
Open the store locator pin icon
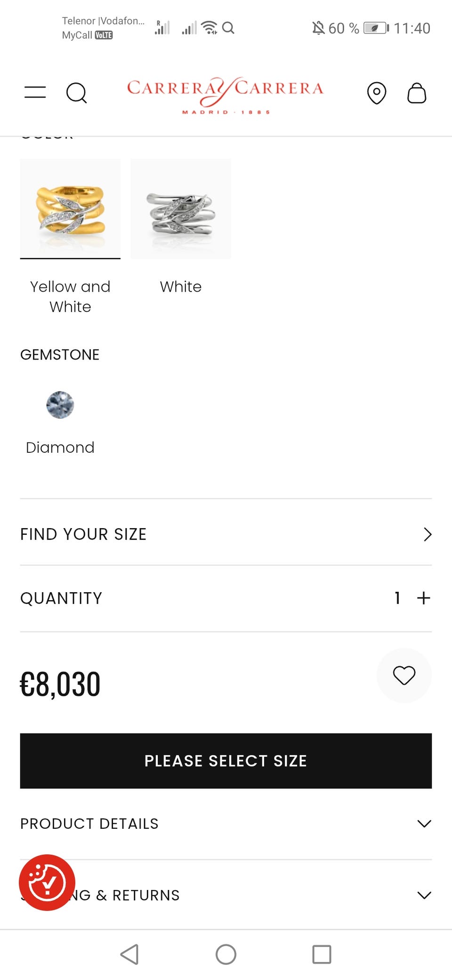click(x=376, y=93)
